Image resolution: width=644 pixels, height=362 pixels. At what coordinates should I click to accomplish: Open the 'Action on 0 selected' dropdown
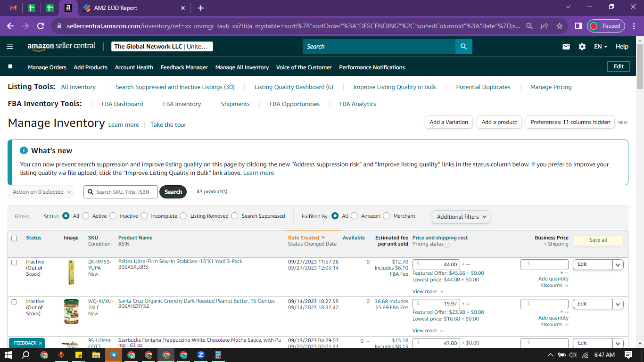(x=41, y=192)
